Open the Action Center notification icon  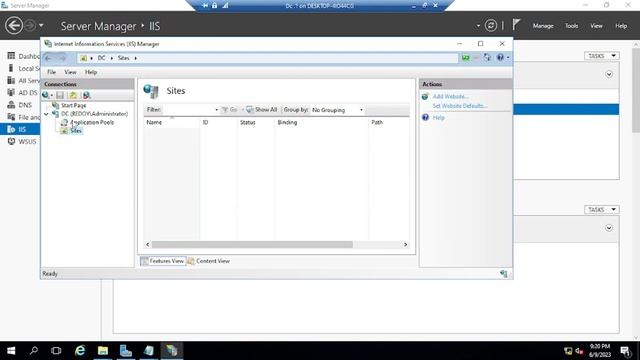click(625, 351)
